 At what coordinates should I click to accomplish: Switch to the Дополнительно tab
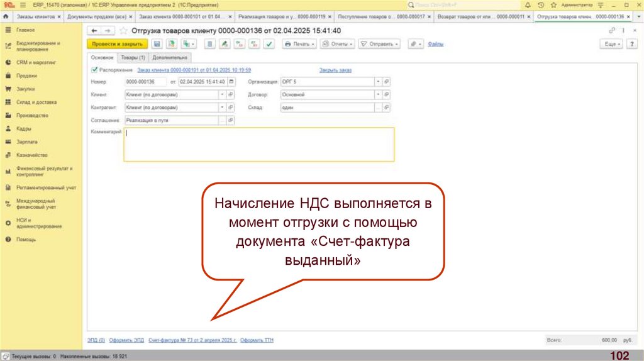[x=170, y=57]
